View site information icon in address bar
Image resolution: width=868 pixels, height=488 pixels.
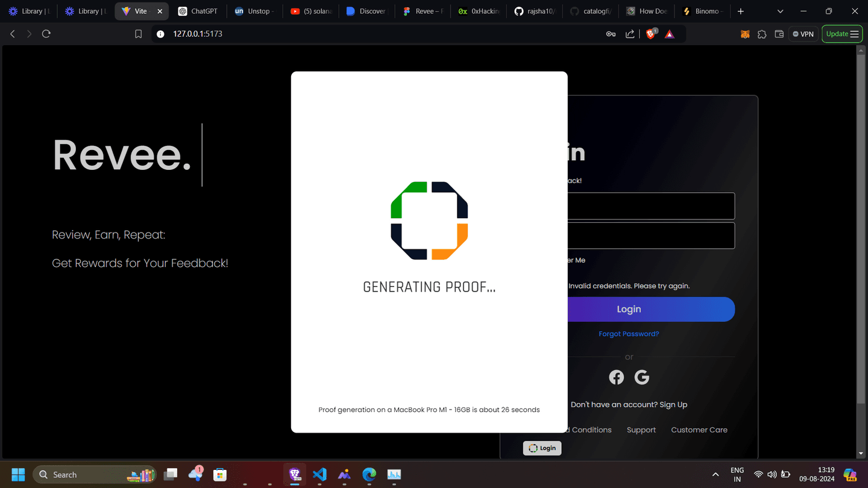click(160, 34)
